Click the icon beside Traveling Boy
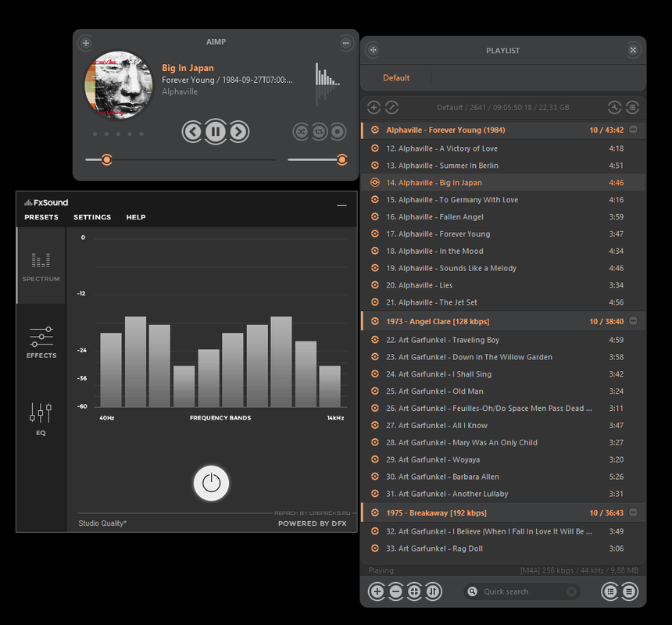672x625 pixels. 375,340
